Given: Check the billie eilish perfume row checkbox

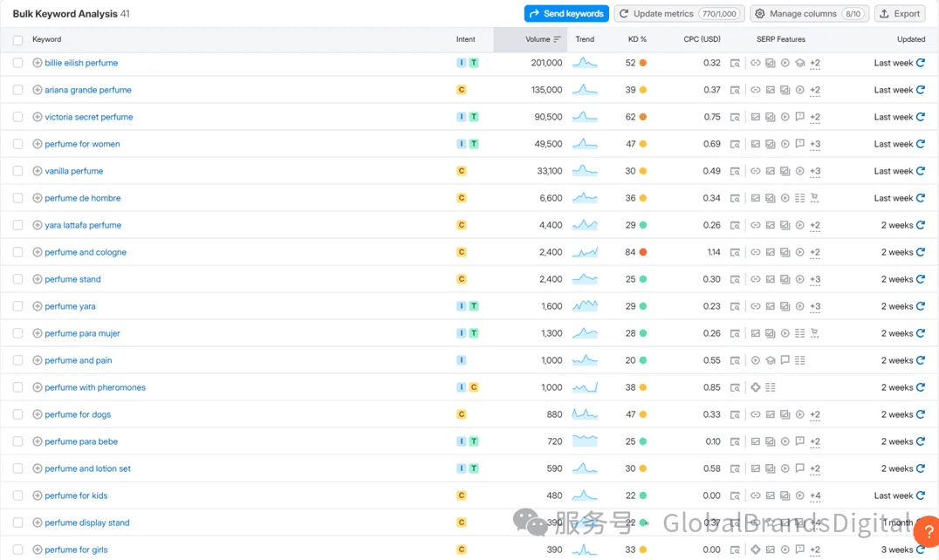Looking at the screenshot, I should click(x=18, y=63).
